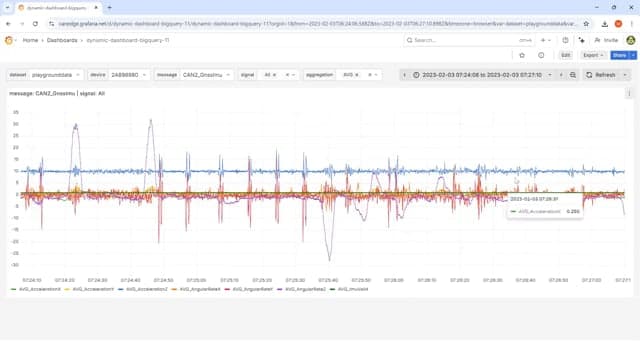Remove the All chip from signal

(x=274, y=75)
